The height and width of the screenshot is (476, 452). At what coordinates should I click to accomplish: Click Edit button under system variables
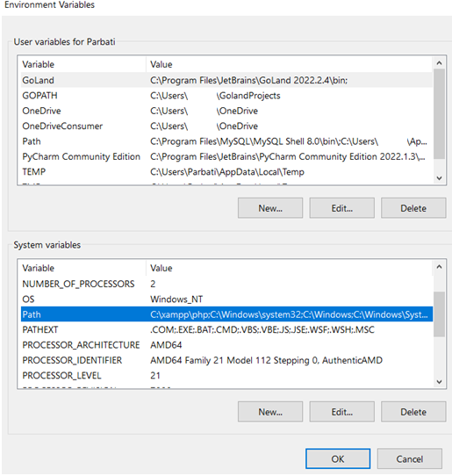tap(342, 412)
